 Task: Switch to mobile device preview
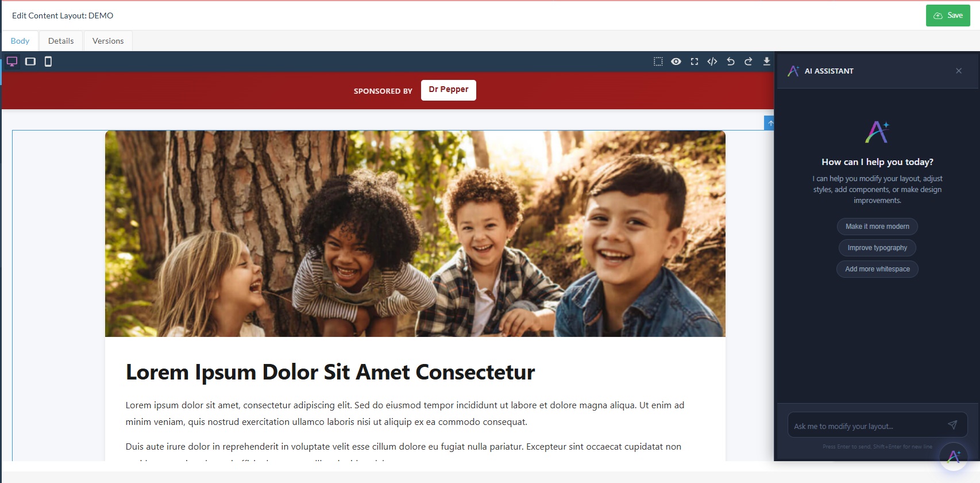(x=48, y=62)
